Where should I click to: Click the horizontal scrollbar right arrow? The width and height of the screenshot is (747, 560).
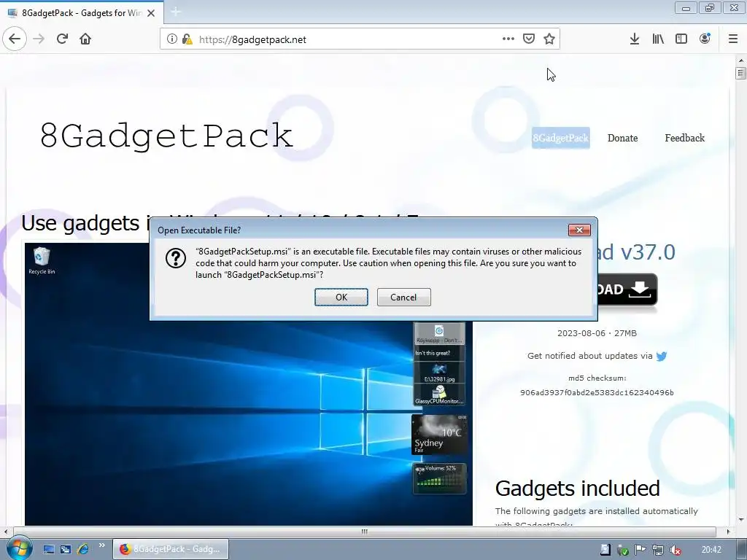[x=728, y=532]
